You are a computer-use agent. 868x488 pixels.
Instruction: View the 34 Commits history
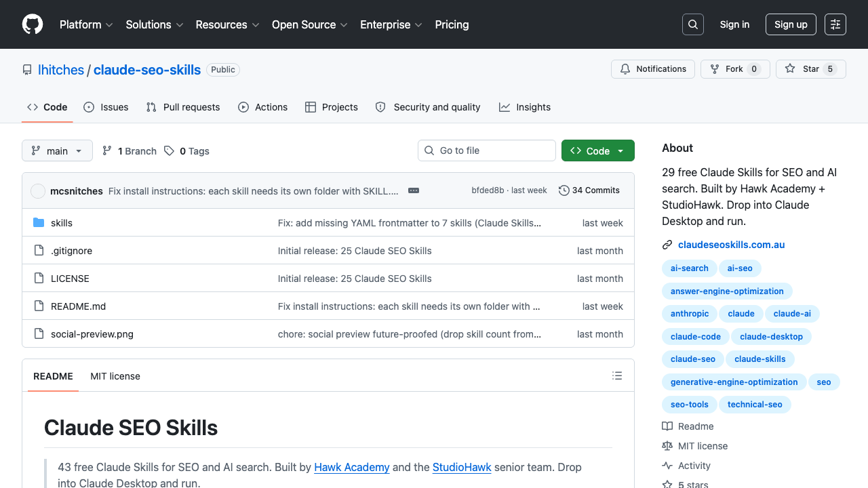click(589, 190)
